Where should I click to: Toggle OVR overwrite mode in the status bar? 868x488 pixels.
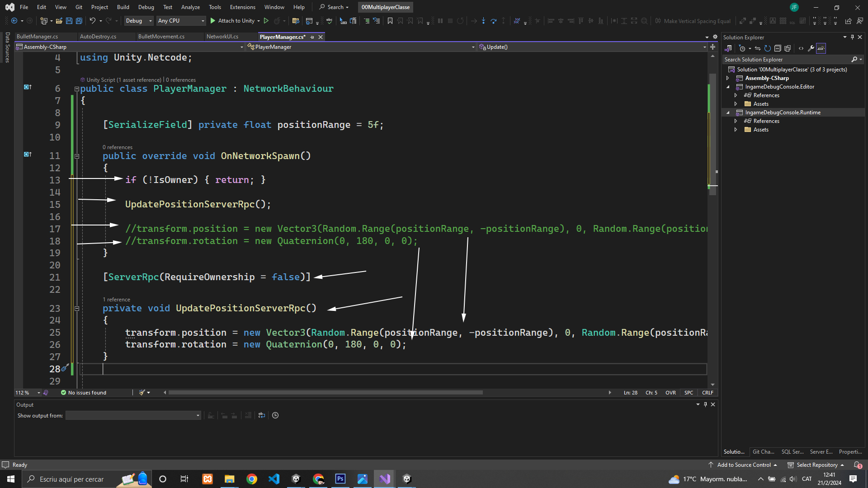[670, 393]
